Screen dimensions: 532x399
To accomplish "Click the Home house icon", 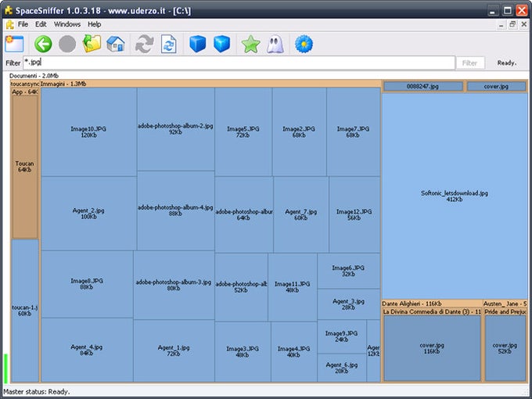I will coord(116,44).
